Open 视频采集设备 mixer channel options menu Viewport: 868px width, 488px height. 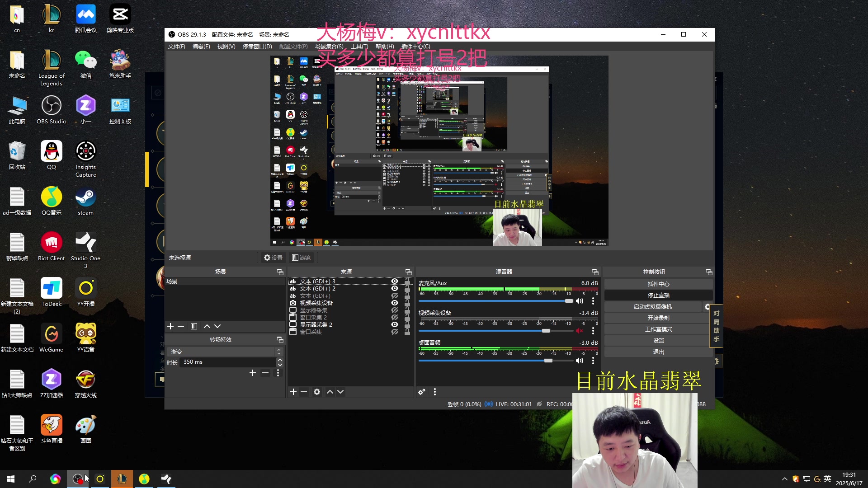click(x=593, y=331)
